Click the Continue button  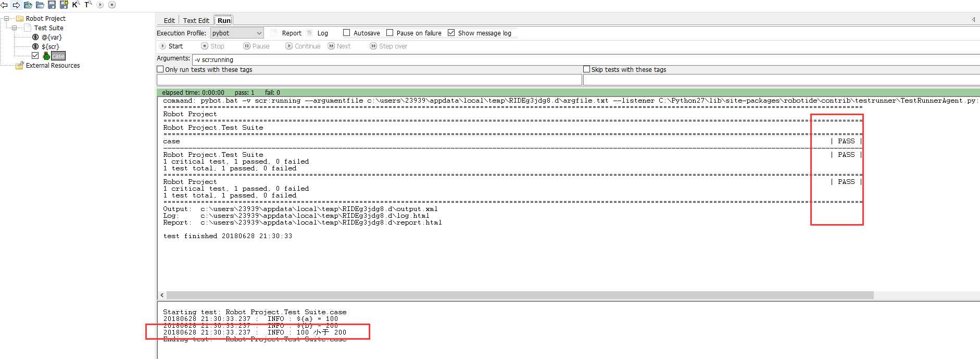[x=303, y=46]
